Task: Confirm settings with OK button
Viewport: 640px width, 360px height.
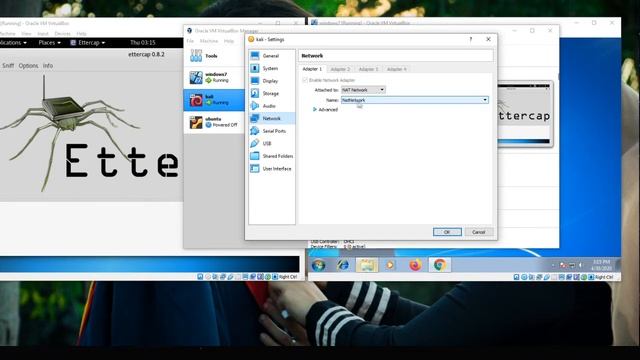Action: (x=447, y=232)
